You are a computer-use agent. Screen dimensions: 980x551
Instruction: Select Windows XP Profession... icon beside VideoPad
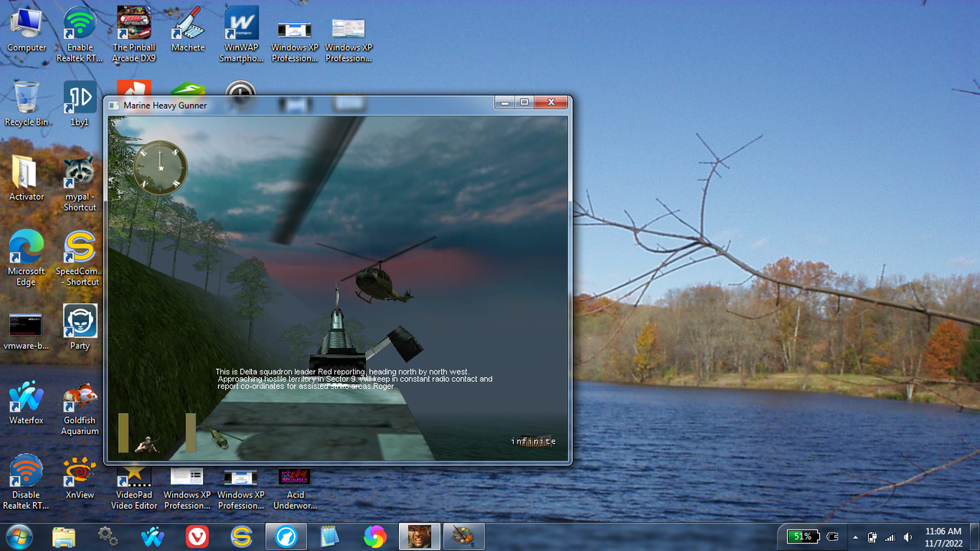pos(188,489)
